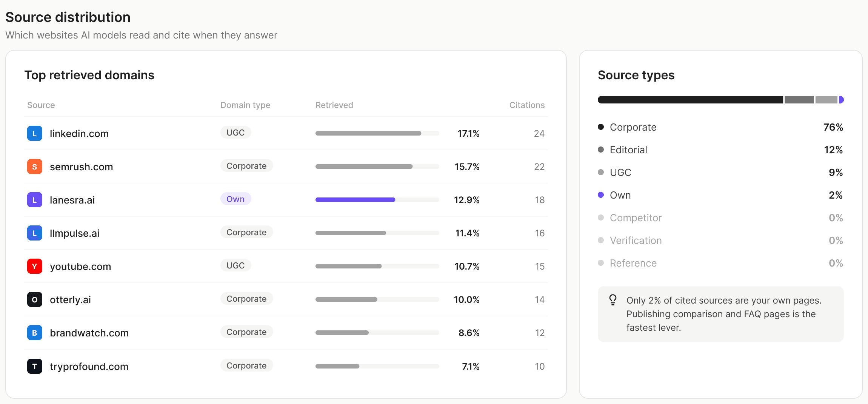Click the 76% Corporate percentage
This screenshot has height=404, width=868.
coord(833,127)
